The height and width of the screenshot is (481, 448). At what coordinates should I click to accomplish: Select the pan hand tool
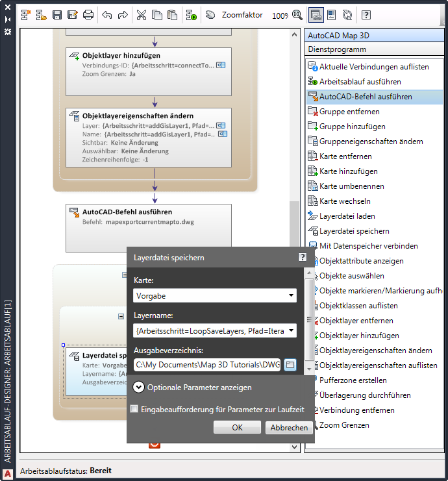(x=210, y=15)
